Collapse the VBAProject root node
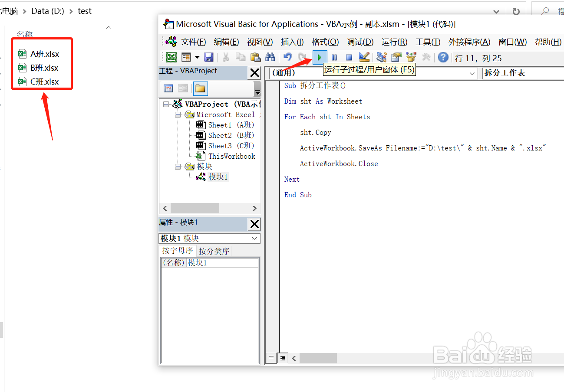The width and height of the screenshot is (564, 392). coord(166,105)
